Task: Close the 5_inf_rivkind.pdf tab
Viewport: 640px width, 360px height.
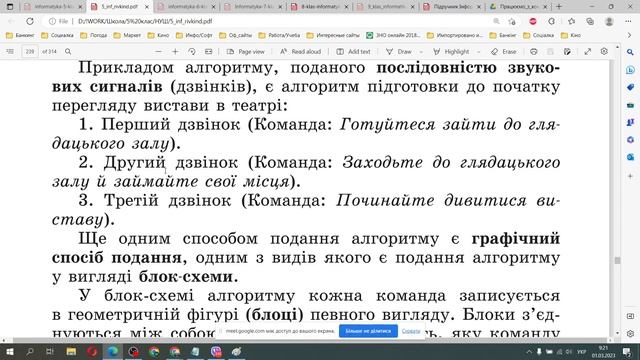Action: coord(147,7)
